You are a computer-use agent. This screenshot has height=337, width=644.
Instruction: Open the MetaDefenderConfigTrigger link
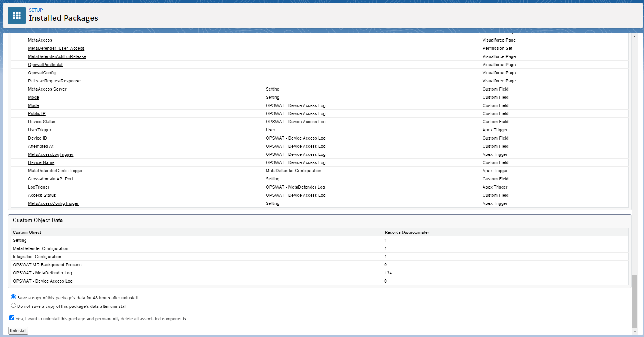point(55,171)
